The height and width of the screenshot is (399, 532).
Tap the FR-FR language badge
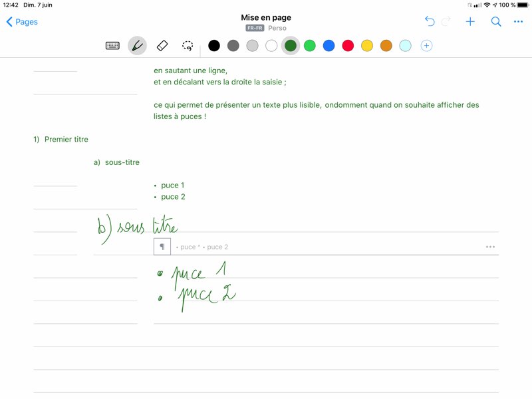255,29
